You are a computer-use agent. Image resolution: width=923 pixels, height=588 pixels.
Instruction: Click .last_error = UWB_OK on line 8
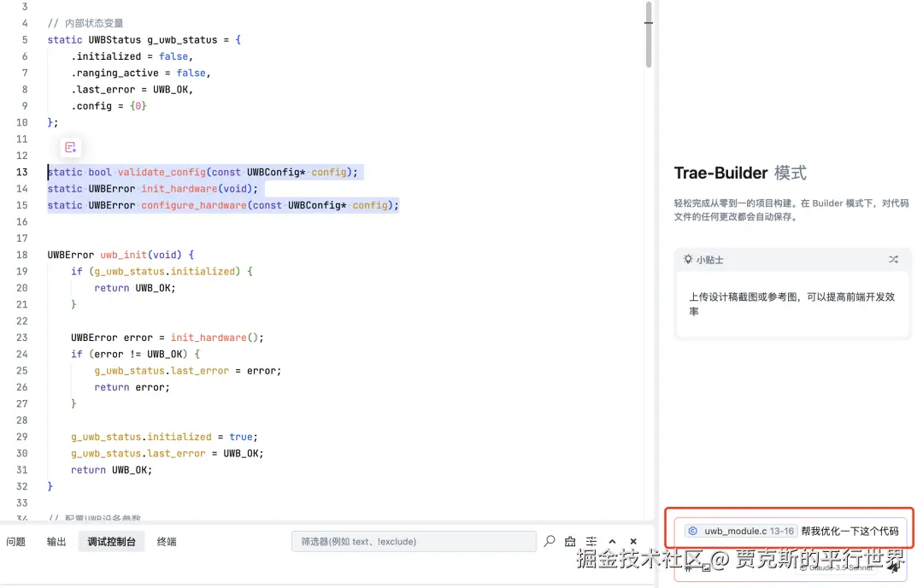coord(132,90)
